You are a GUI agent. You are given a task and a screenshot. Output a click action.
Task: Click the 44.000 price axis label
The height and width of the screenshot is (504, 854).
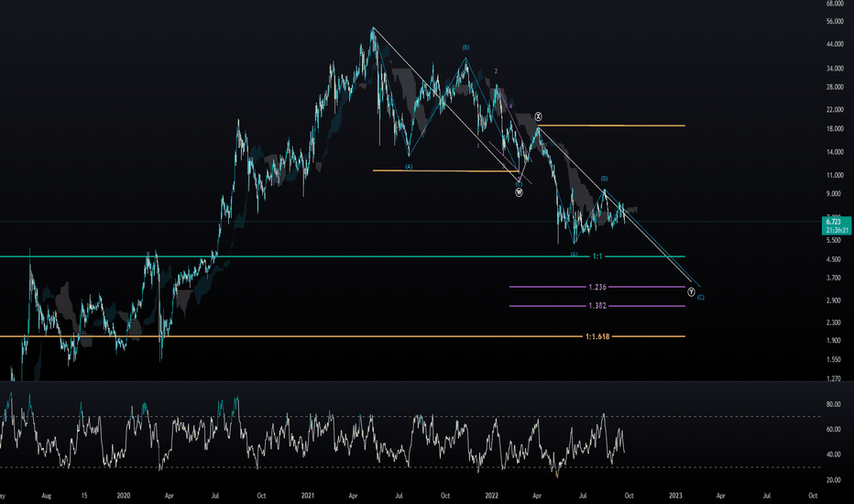pos(835,44)
